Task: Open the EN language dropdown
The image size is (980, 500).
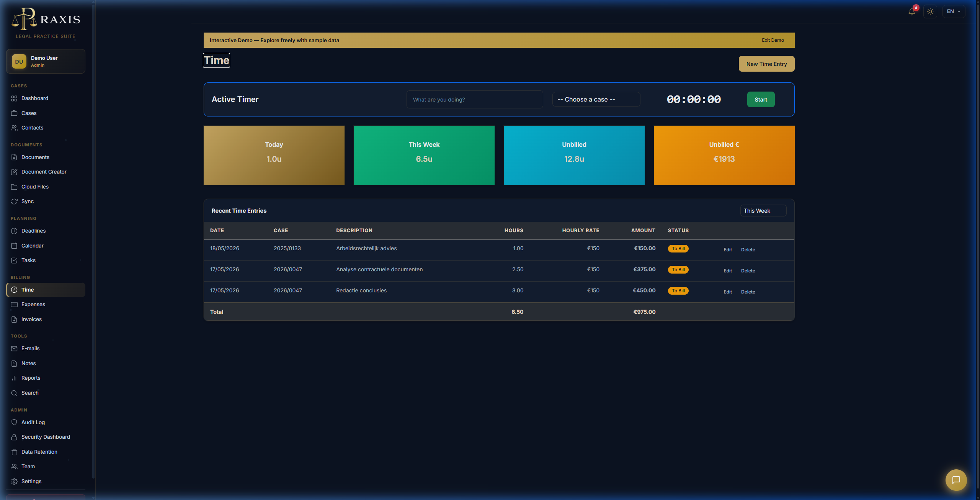Action: coord(954,11)
